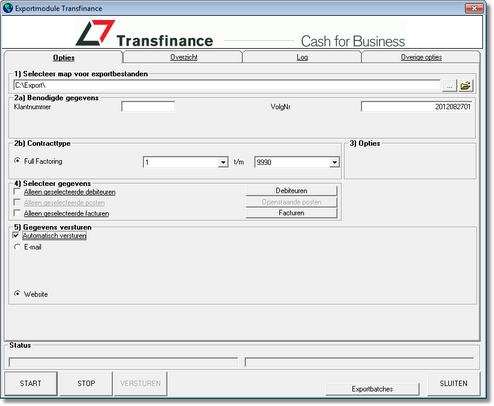Click the Exportmodule globe icon in title bar
Image resolution: width=494 pixels, height=406 pixels.
click(8, 8)
